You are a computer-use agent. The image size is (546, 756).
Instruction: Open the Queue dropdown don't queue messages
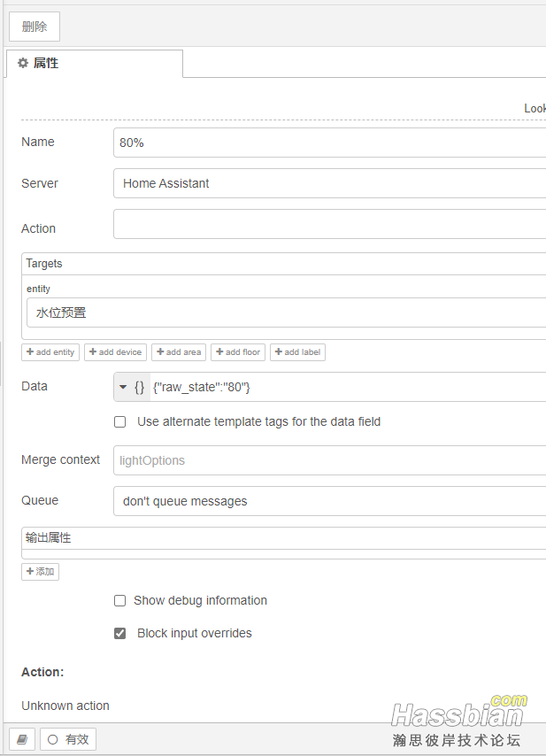[329, 501]
